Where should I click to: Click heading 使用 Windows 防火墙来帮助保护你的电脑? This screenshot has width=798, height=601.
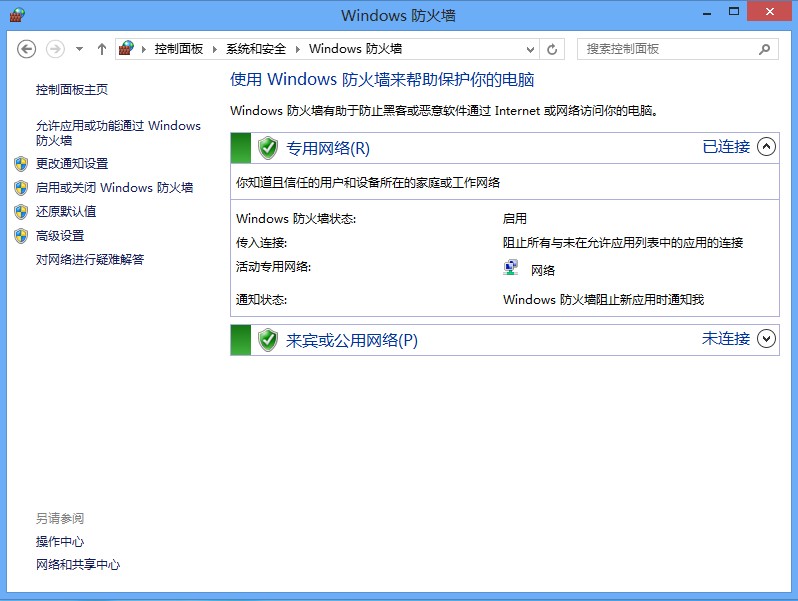pyautogui.click(x=382, y=79)
